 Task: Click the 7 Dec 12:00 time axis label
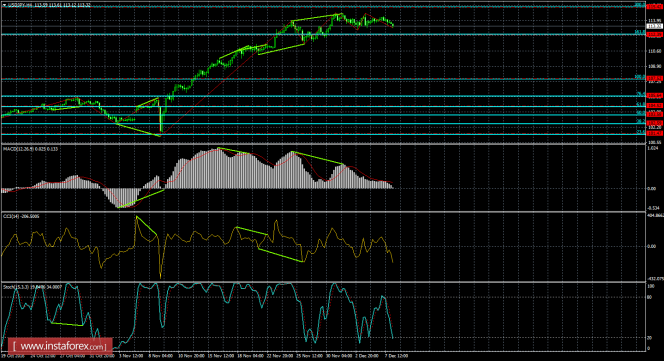click(396, 356)
